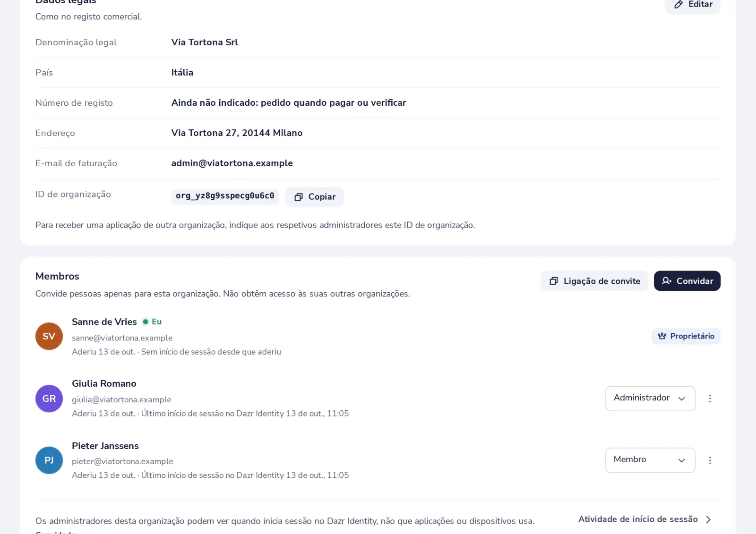Click the SV avatar of Sanne de Vries
The height and width of the screenshot is (534, 756).
pyautogui.click(x=49, y=336)
